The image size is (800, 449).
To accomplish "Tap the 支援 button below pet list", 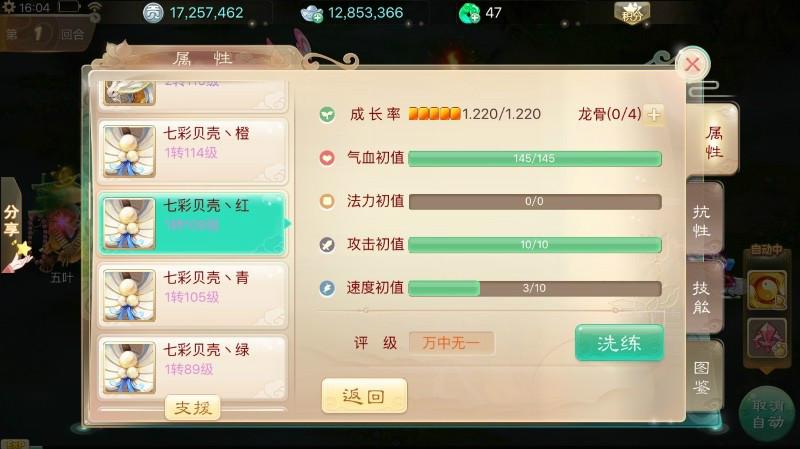I will pyautogui.click(x=192, y=408).
